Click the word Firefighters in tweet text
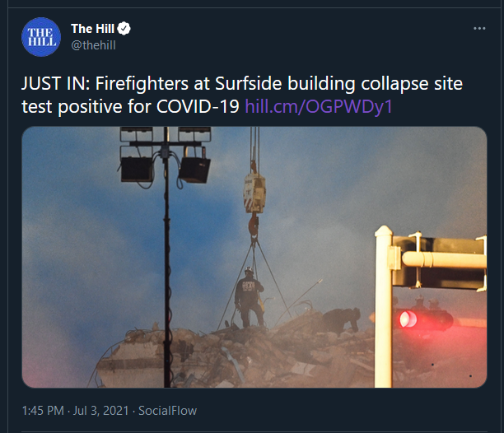 (142, 83)
